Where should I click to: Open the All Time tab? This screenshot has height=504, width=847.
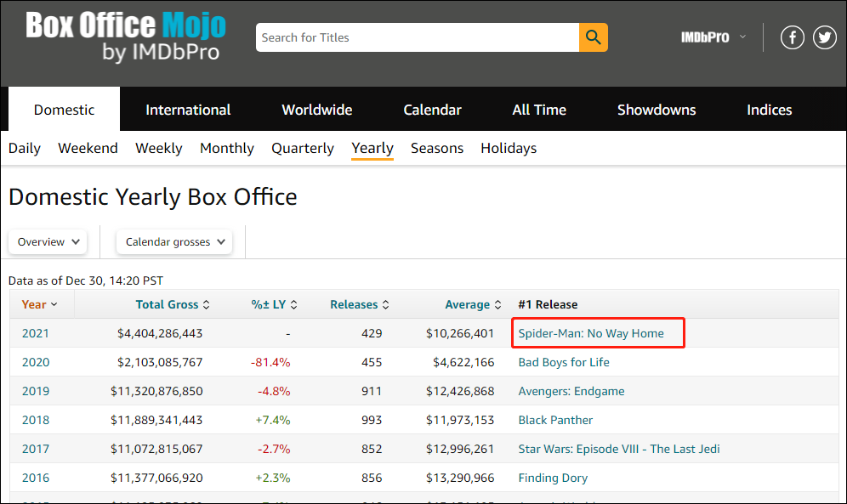pos(539,110)
